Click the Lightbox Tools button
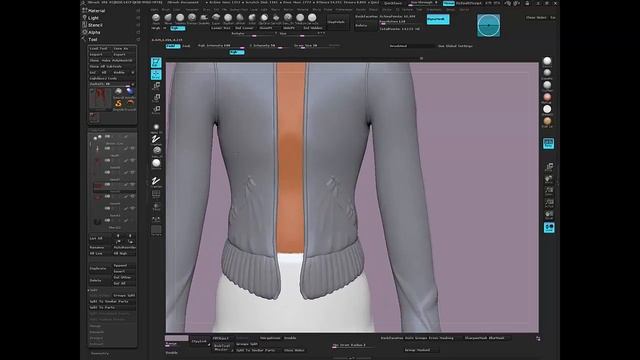Viewport: 640px width, 360px height. click(112, 78)
